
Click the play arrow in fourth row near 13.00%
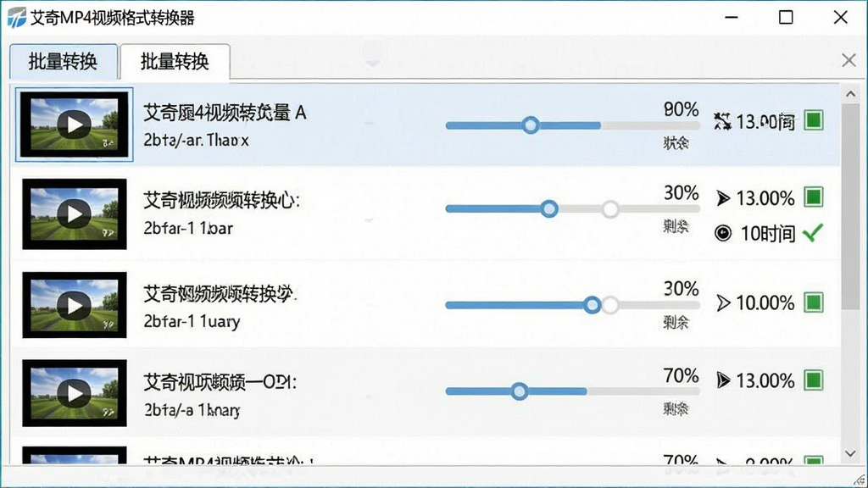(x=723, y=380)
